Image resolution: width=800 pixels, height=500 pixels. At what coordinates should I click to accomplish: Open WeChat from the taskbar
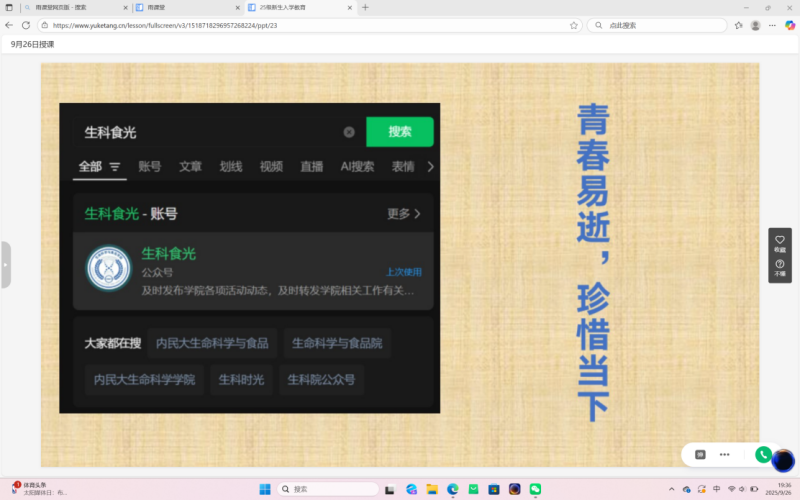535,489
